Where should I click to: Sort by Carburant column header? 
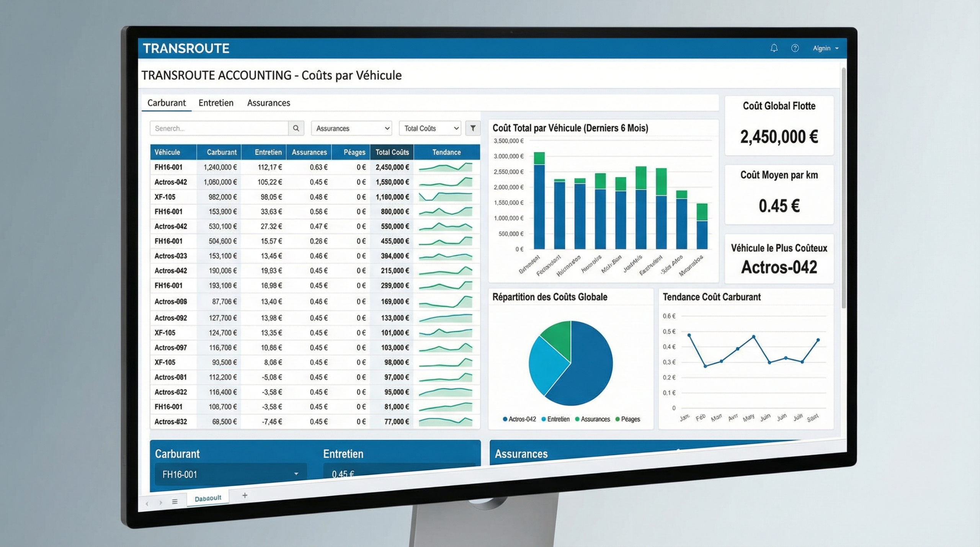point(221,152)
